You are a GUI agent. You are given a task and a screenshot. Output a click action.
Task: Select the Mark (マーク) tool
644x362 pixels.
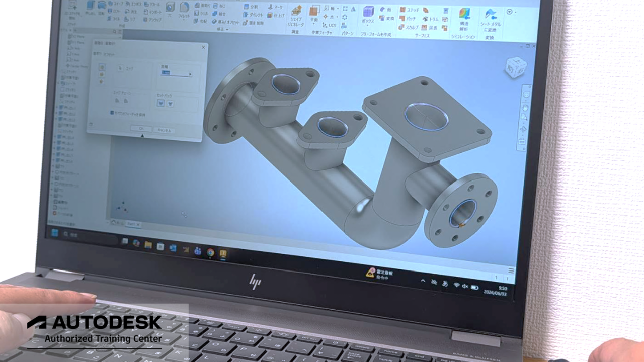pos(276,8)
